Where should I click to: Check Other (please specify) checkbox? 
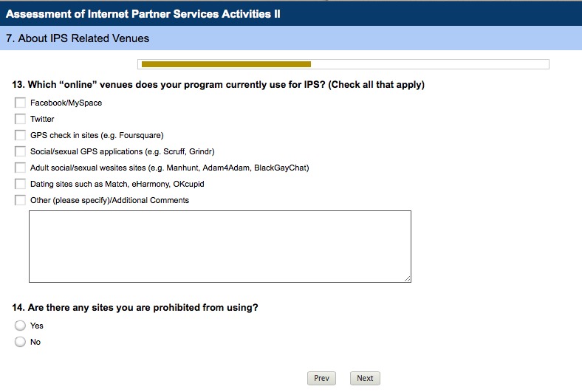pyautogui.click(x=20, y=200)
